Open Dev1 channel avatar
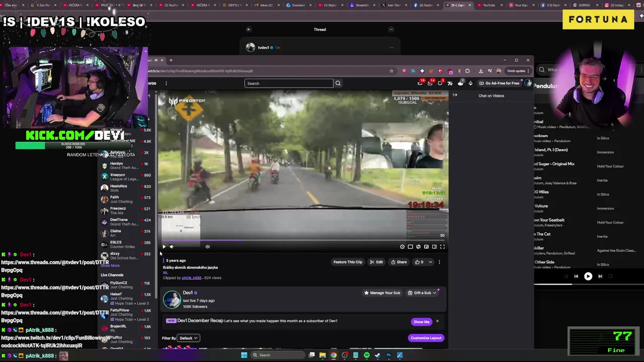Viewport: 644px width, 362px height. point(172,300)
